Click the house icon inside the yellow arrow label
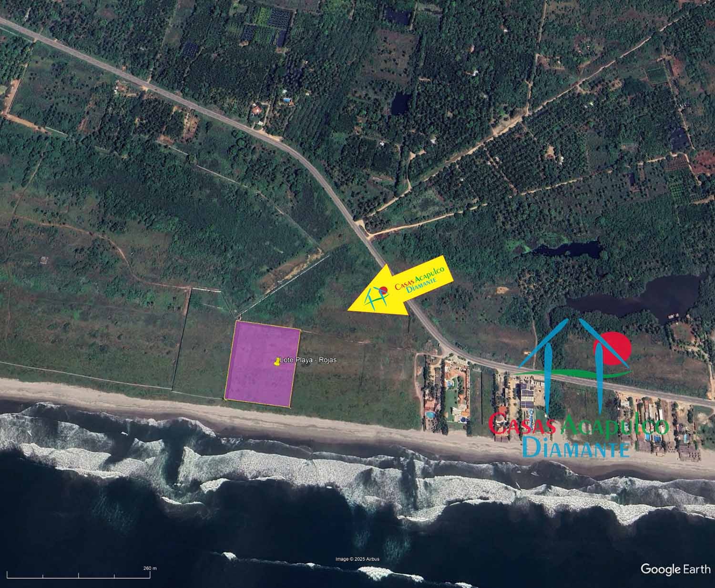This screenshot has height=588, width=715. [x=376, y=296]
